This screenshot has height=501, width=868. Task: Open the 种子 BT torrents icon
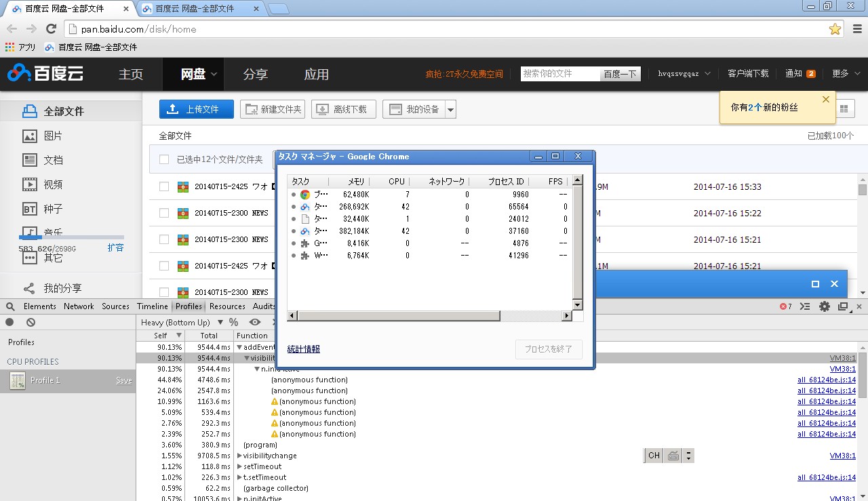click(29, 209)
